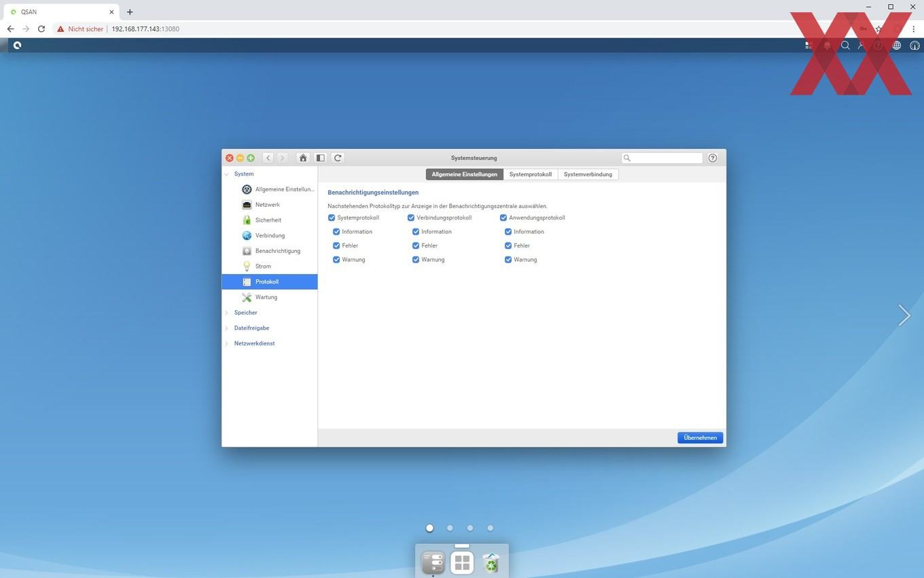Image resolution: width=924 pixels, height=578 pixels.
Task: Open help question mark in Systemsteuerung
Action: 713,158
